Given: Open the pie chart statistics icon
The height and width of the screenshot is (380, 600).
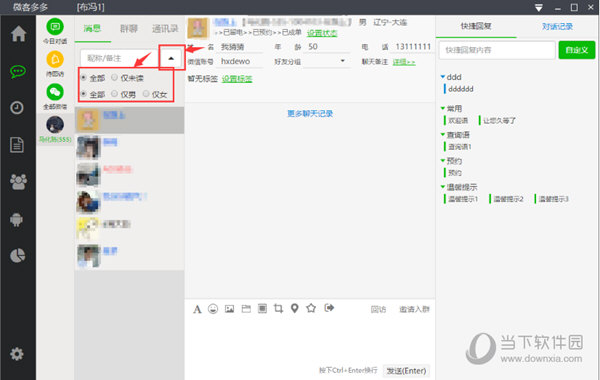Looking at the screenshot, I should click(x=18, y=256).
